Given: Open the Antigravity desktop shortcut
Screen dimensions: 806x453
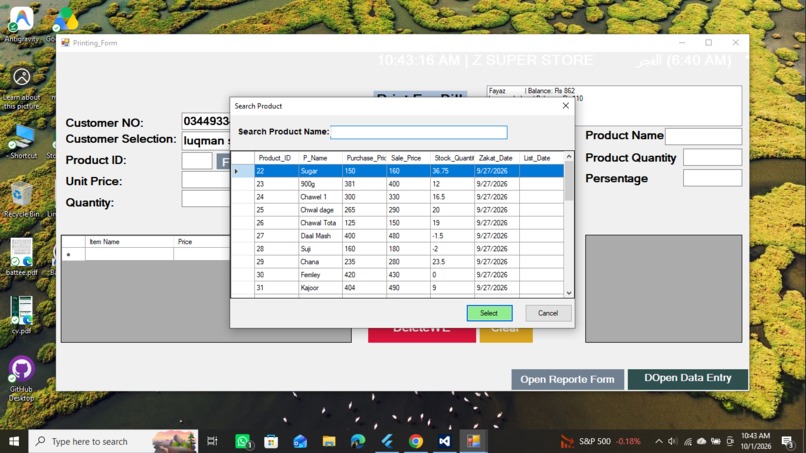Looking at the screenshot, I should (x=22, y=24).
